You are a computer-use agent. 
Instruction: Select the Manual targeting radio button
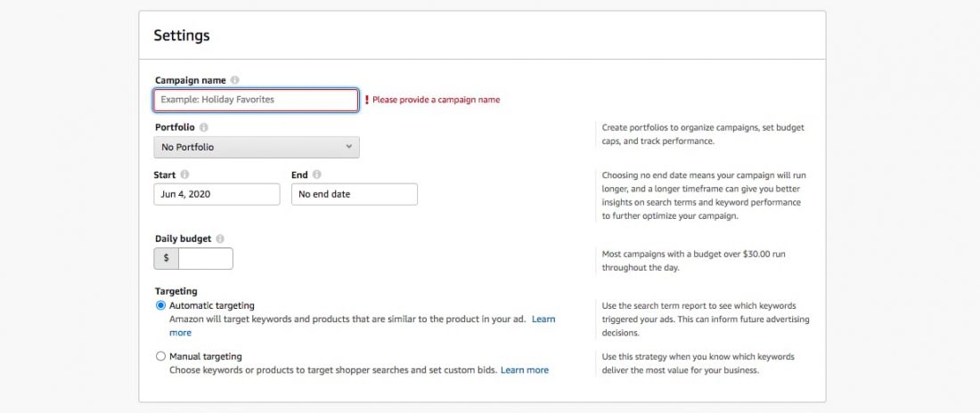pyautogui.click(x=160, y=356)
